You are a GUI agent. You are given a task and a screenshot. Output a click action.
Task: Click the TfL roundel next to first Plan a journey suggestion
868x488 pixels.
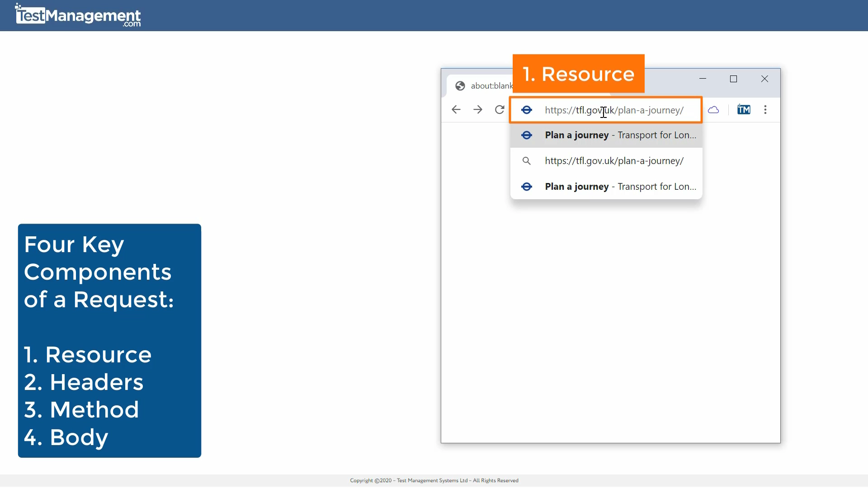pyautogui.click(x=526, y=135)
